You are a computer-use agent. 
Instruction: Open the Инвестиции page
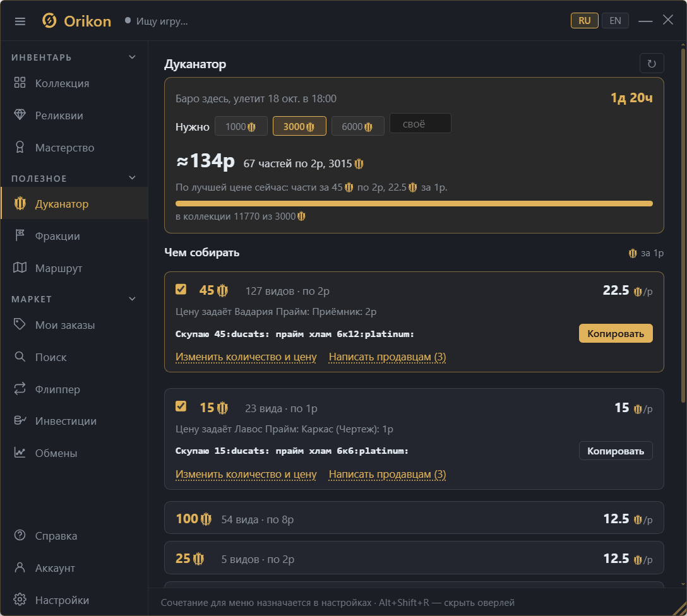point(74,421)
